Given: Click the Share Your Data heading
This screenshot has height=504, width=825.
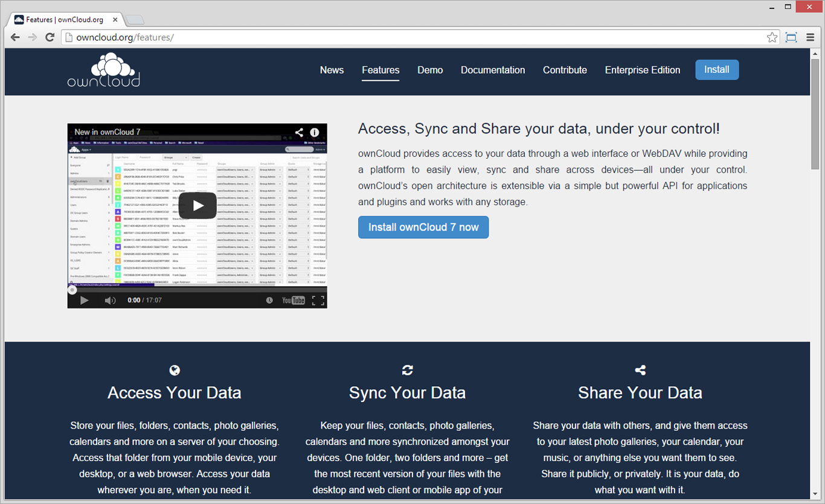Looking at the screenshot, I should pos(640,393).
